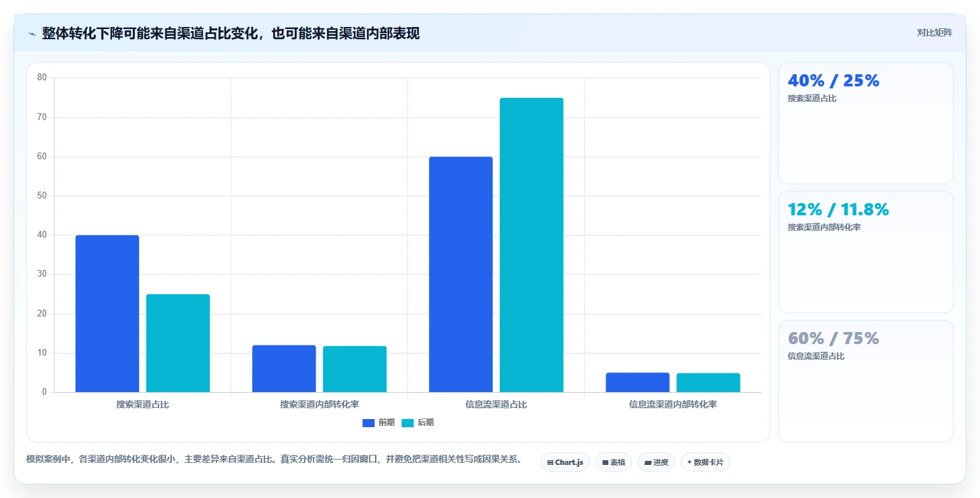Click the 后期 bar for 信息流渠道占比
The width and height of the screenshot is (980, 498).
pyautogui.click(x=531, y=245)
